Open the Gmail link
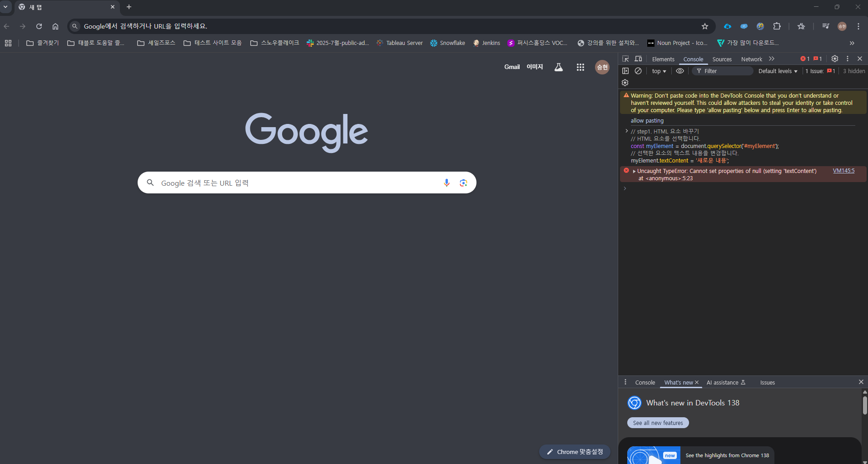 point(512,67)
